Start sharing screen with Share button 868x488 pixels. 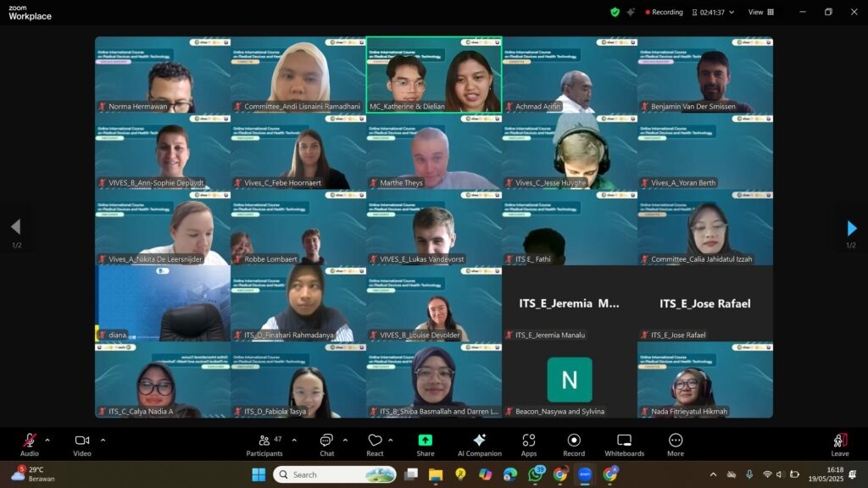click(426, 444)
